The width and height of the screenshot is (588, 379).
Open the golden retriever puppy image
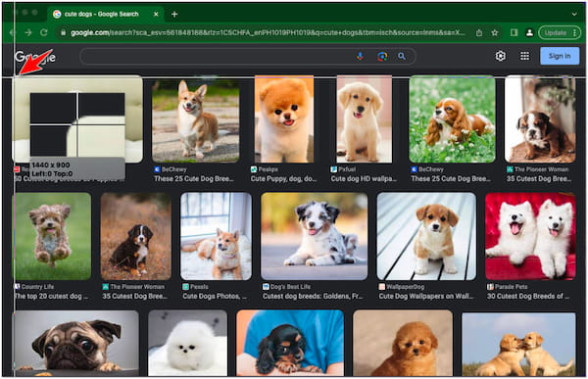click(365, 119)
